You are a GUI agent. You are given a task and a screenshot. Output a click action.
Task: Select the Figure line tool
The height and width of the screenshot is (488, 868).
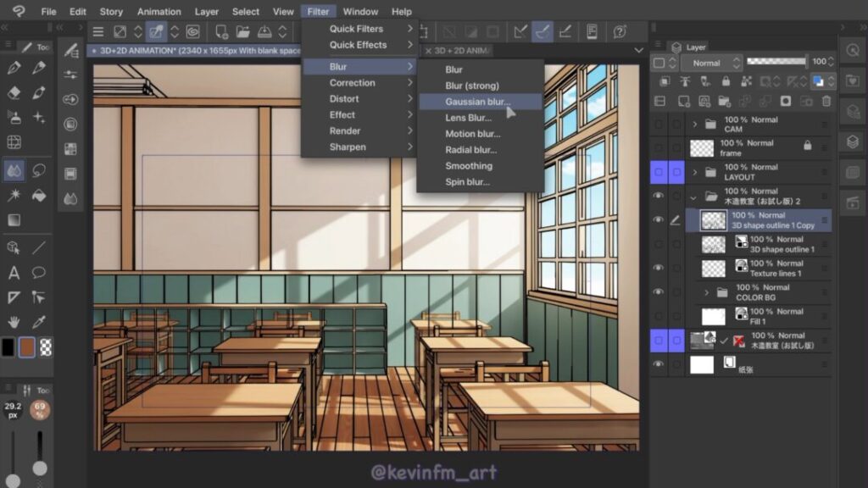click(x=39, y=247)
